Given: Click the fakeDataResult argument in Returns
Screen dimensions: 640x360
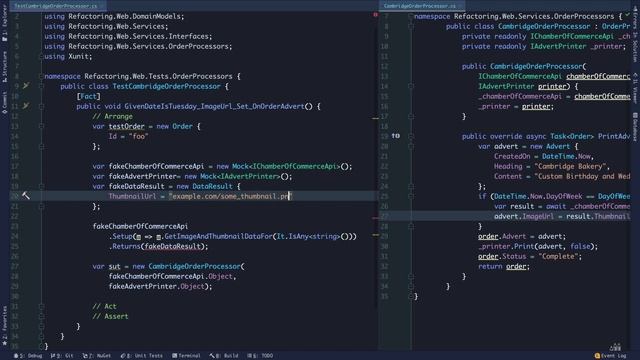Looking at the screenshot, I should [172, 246].
